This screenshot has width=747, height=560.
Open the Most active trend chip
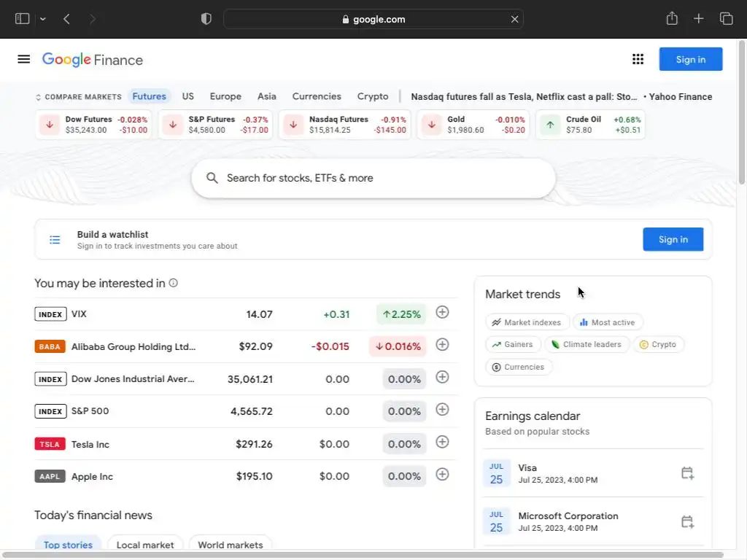(x=608, y=322)
